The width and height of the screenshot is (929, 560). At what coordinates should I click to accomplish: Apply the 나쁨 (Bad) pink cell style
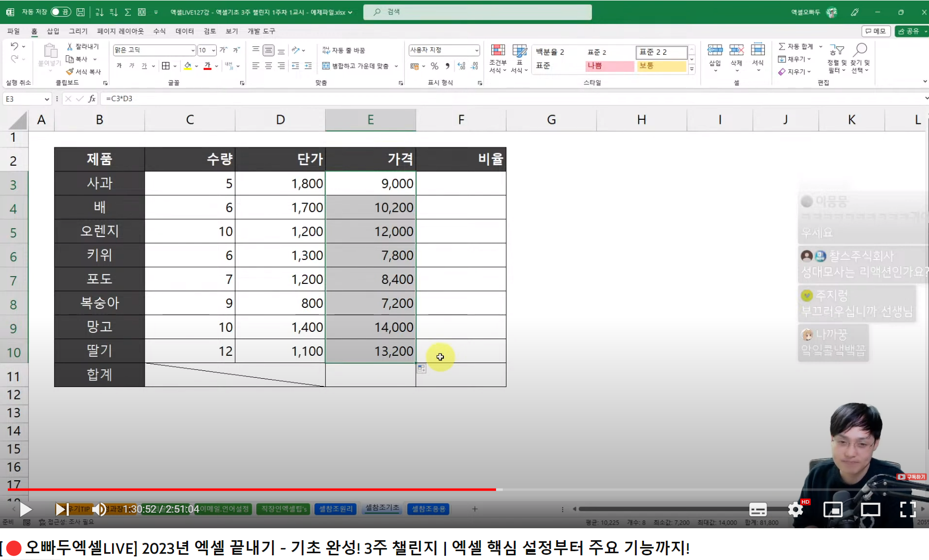[x=610, y=66]
